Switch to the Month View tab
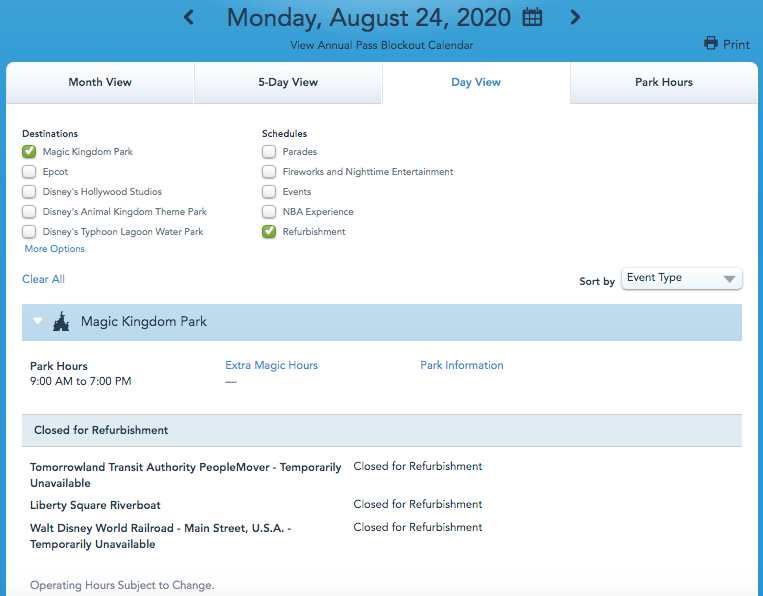The height and width of the screenshot is (596, 763). 100,82
